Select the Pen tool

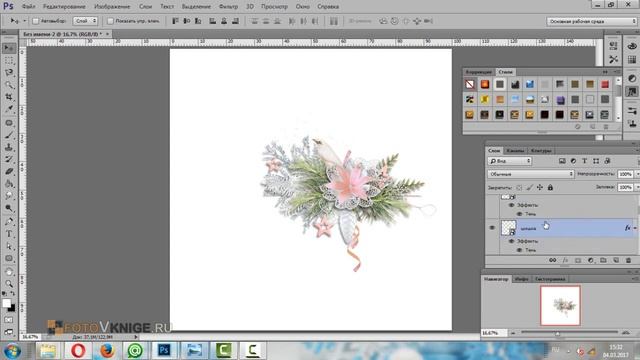(x=9, y=222)
